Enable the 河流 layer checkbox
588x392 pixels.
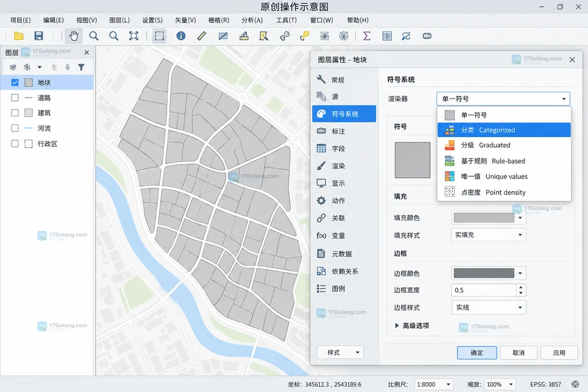(14, 128)
